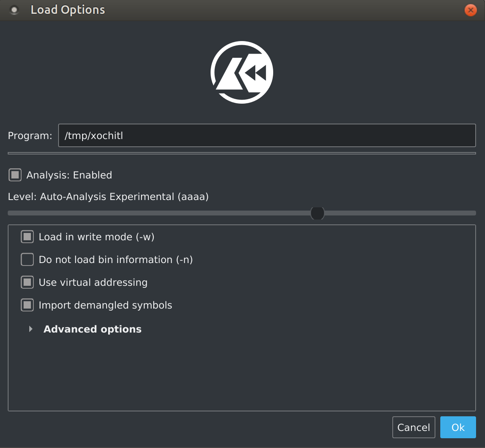Click empty area below Advanced options
The image size is (485, 448).
point(242,374)
